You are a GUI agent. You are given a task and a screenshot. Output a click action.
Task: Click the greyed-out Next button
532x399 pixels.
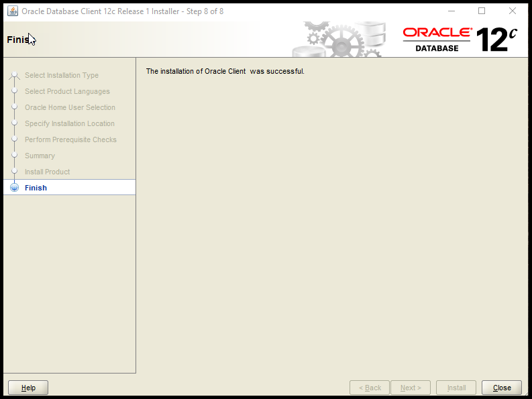click(x=411, y=388)
